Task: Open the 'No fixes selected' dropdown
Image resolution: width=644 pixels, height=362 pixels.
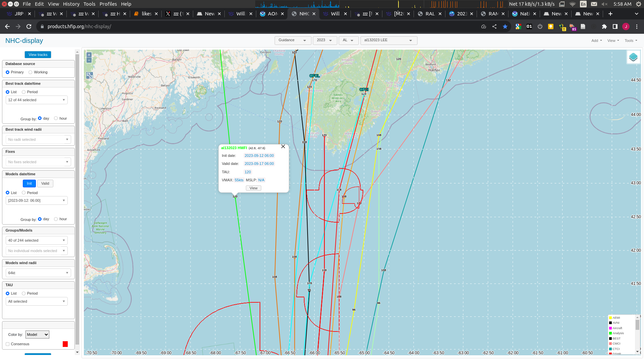Action: pyautogui.click(x=38, y=162)
